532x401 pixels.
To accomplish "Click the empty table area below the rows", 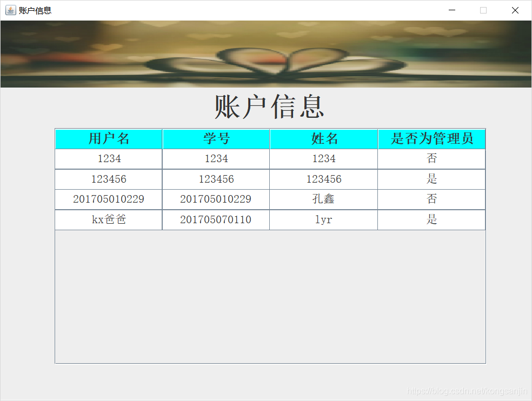I will (270, 296).
